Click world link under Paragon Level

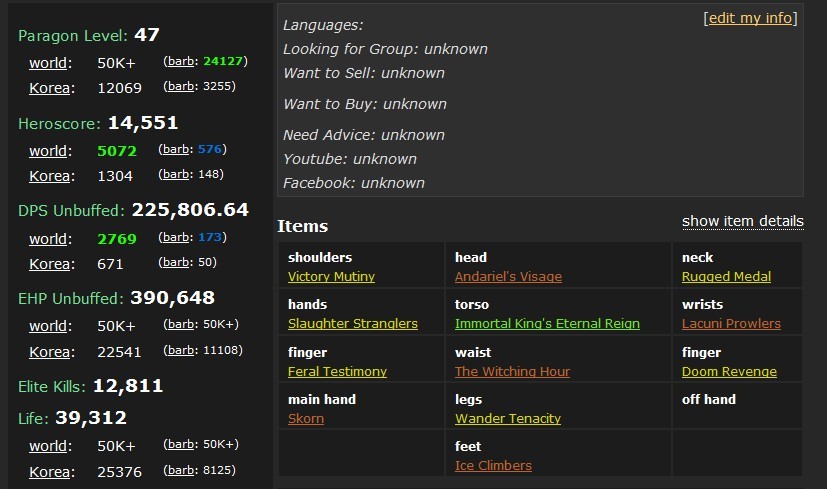point(48,63)
